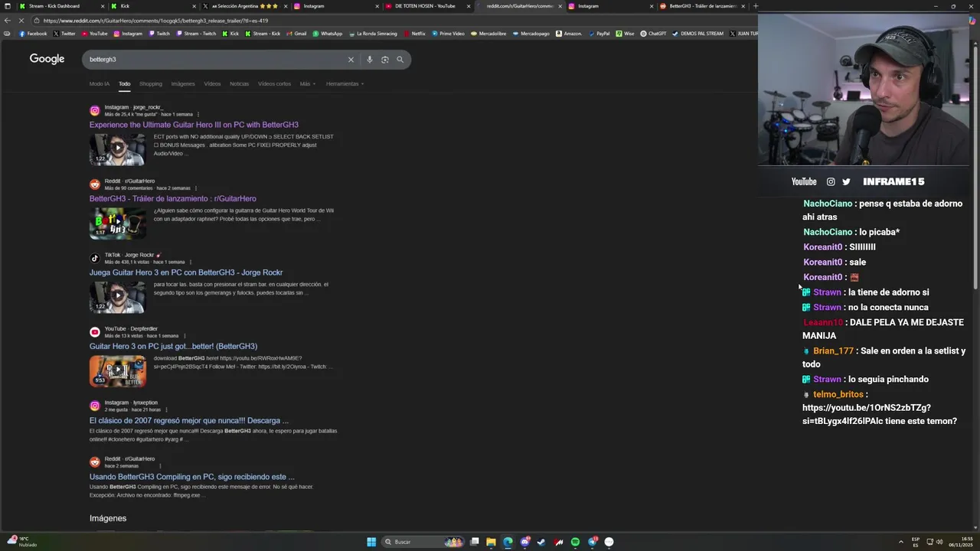Open options menu for the jorge_rockr Instagram result

click(198, 114)
